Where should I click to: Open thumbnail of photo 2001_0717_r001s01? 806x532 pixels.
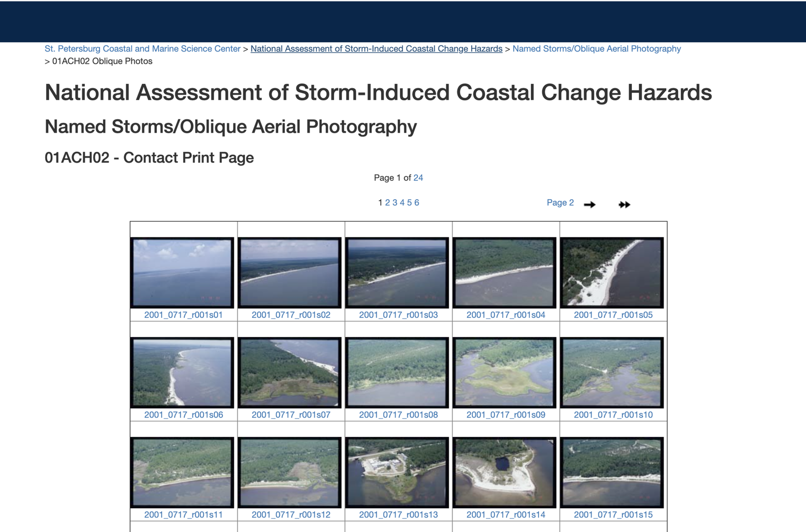183,273
